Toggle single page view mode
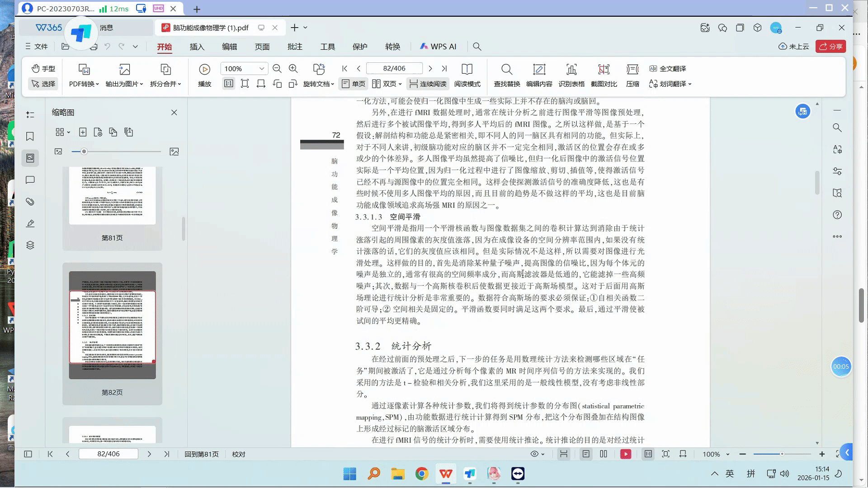Screen dimensions: 868x488 click(x=354, y=84)
